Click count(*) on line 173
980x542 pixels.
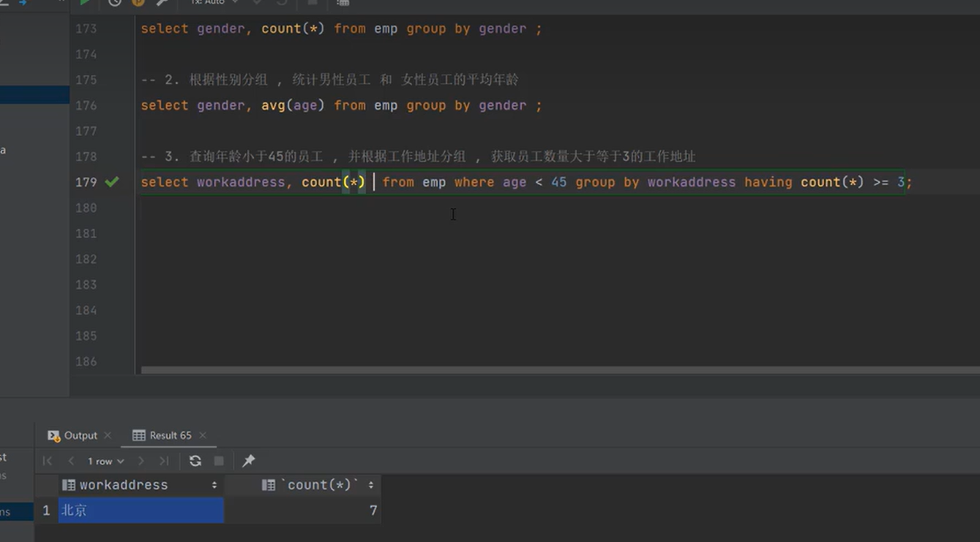[293, 29]
